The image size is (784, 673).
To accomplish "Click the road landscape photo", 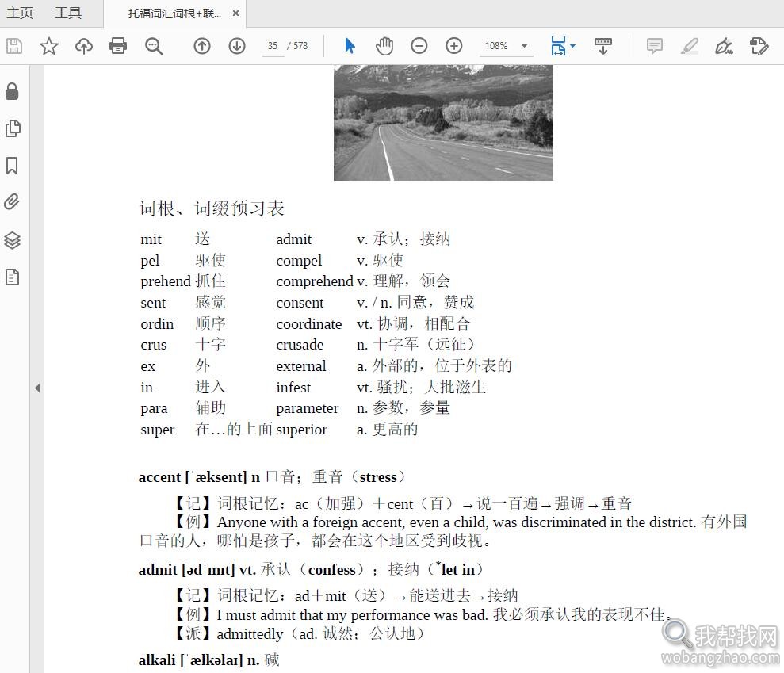I will (443, 123).
